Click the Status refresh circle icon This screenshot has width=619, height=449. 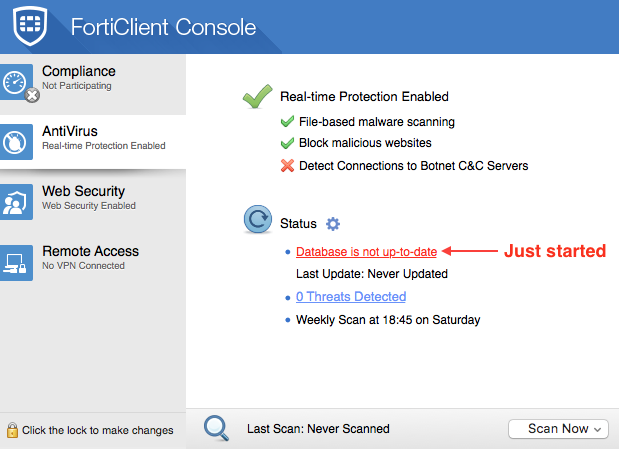tap(259, 221)
